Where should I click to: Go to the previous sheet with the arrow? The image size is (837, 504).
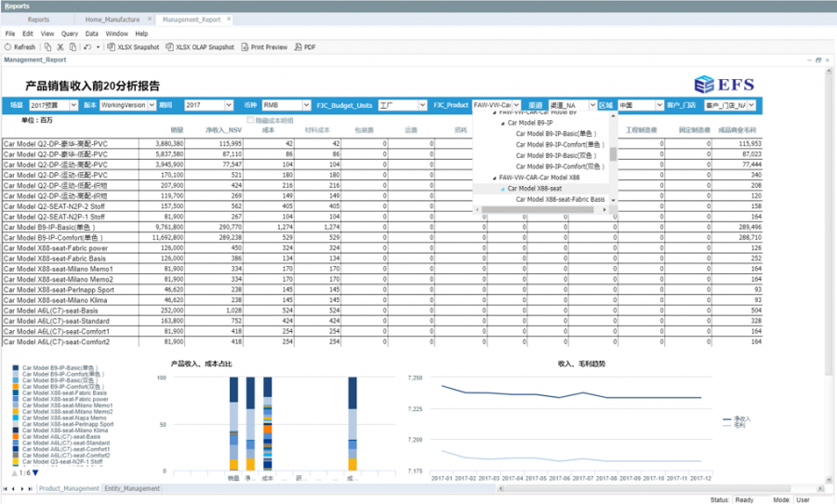pos(13,488)
